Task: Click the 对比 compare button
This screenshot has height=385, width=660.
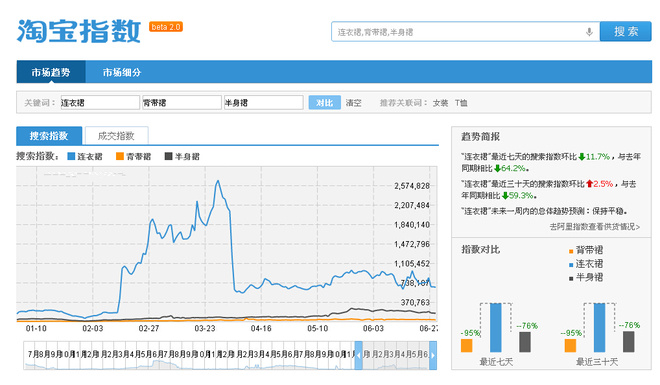Action: (x=325, y=103)
